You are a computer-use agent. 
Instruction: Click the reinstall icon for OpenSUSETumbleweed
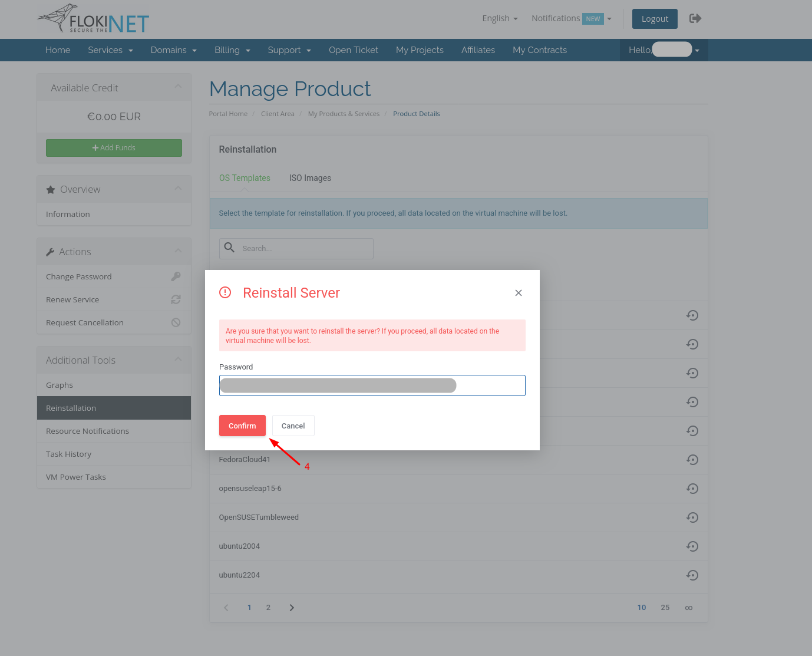pos(692,517)
